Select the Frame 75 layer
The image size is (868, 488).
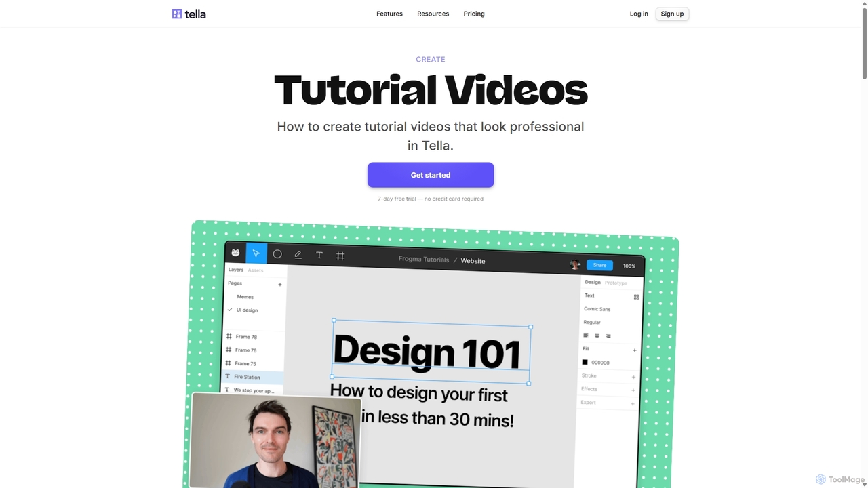coord(245,363)
